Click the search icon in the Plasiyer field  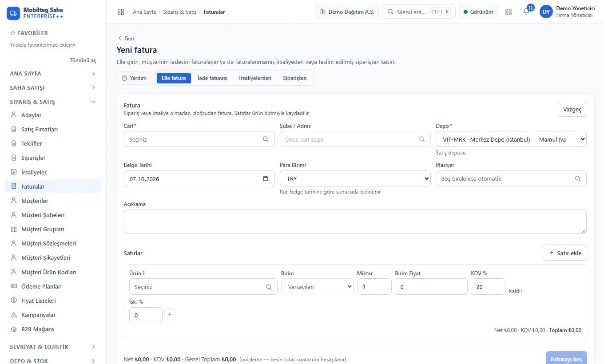[x=578, y=178]
